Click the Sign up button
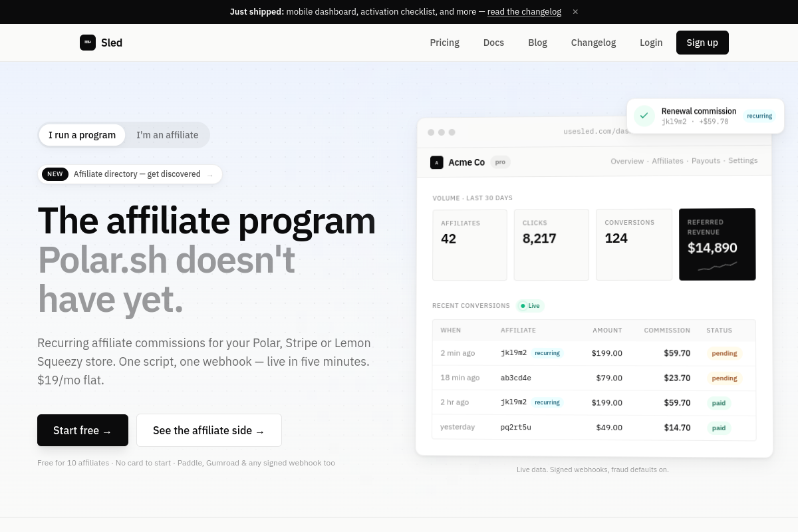 click(702, 43)
